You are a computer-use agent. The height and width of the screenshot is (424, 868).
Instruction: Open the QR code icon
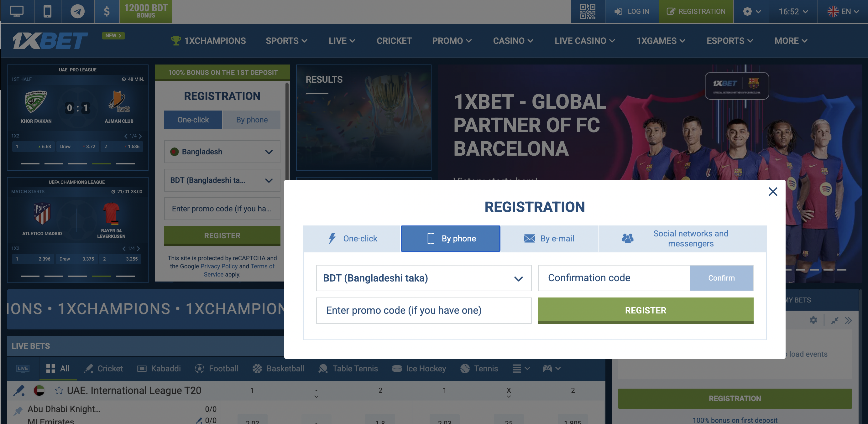(587, 12)
